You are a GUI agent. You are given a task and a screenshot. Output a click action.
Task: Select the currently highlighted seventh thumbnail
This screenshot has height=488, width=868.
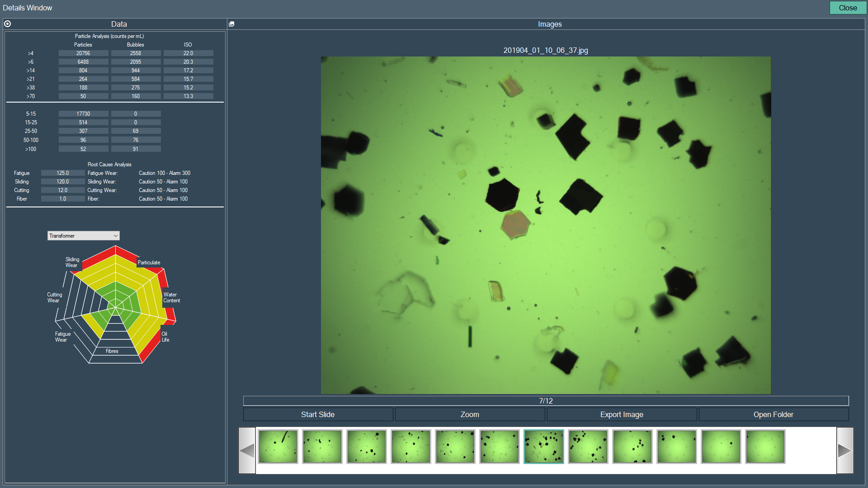(x=544, y=446)
